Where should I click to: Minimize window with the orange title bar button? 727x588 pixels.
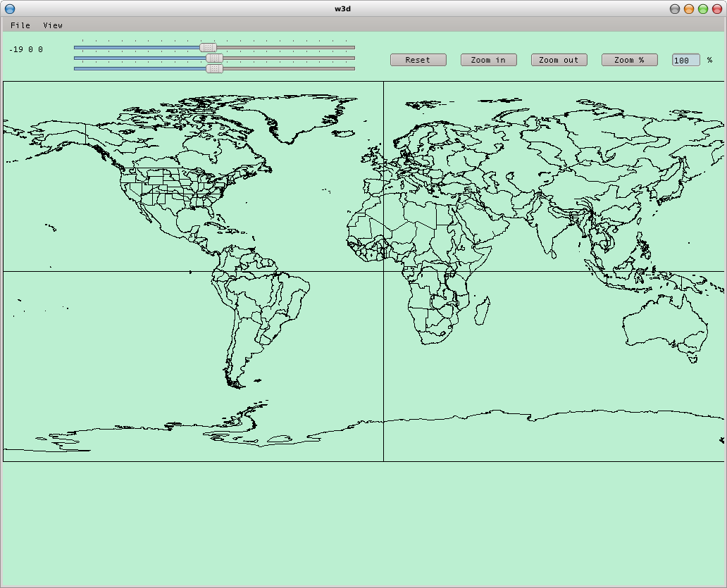click(689, 9)
